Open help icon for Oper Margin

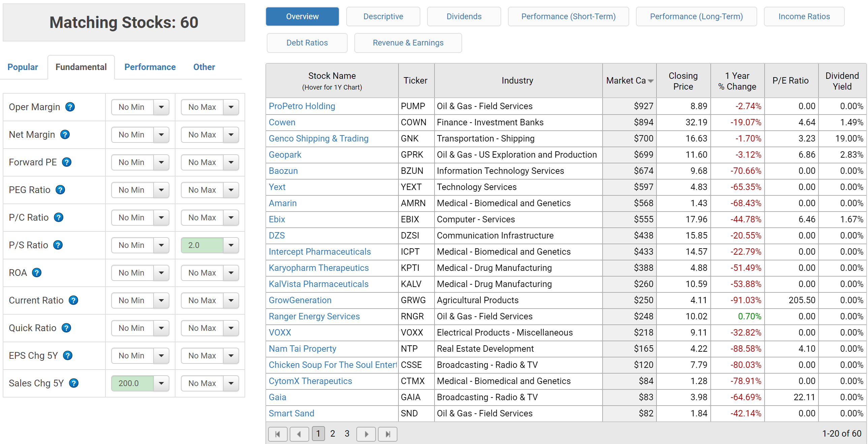(x=70, y=107)
